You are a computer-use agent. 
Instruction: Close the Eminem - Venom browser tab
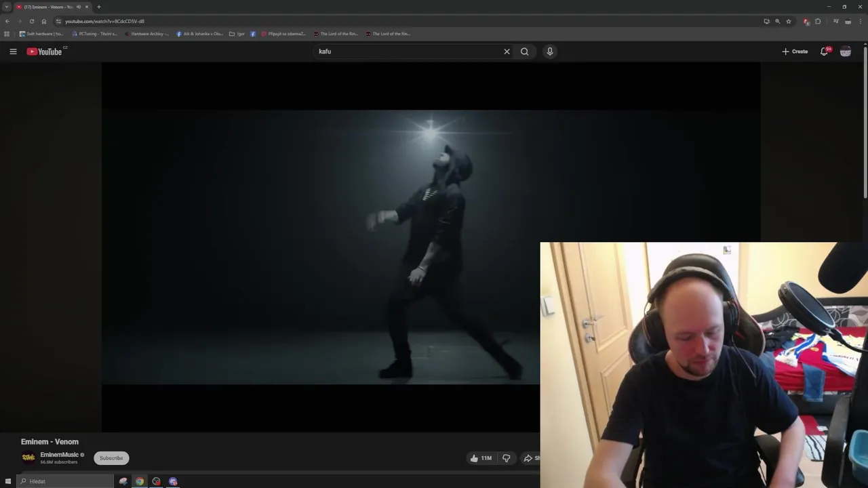87,7
